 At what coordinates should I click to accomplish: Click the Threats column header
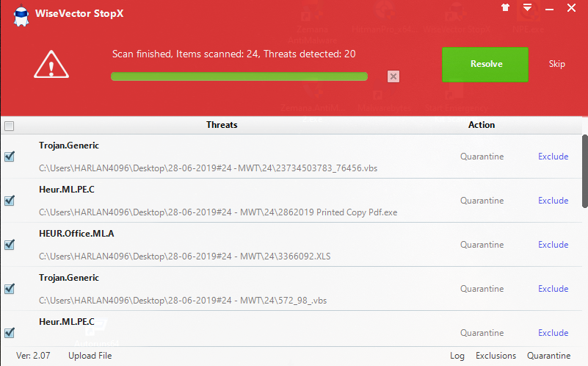pyautogui.click(x=222, y=125)
